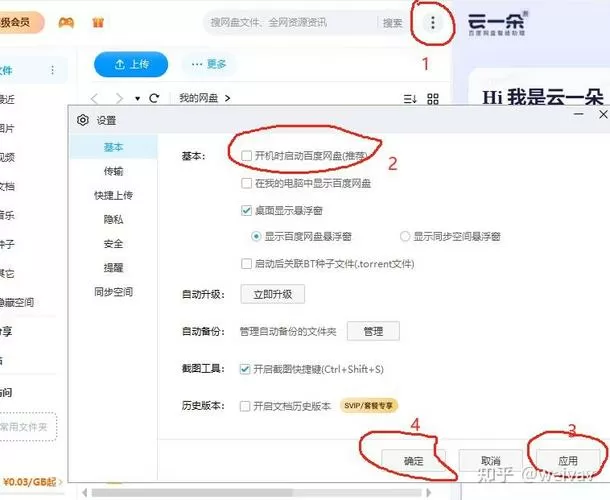Click the 搜索 search button

pos(392,23)
